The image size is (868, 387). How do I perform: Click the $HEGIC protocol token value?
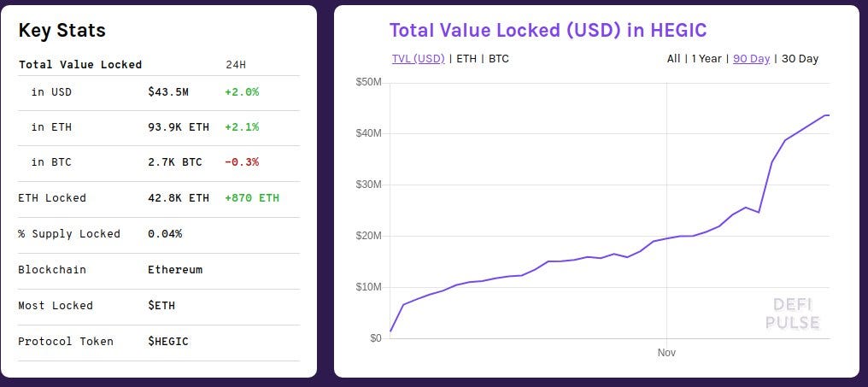click(168, 341)
